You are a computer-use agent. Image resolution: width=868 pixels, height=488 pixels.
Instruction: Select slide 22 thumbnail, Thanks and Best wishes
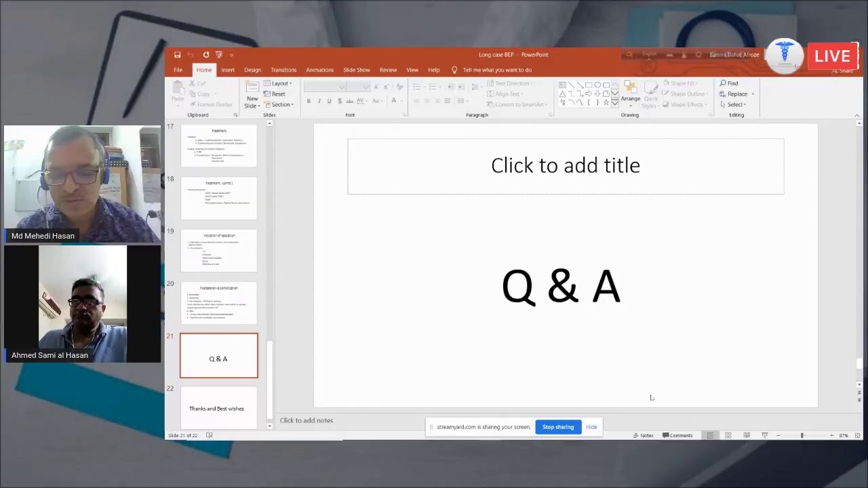pyautogui.click(x=219, y=408)
